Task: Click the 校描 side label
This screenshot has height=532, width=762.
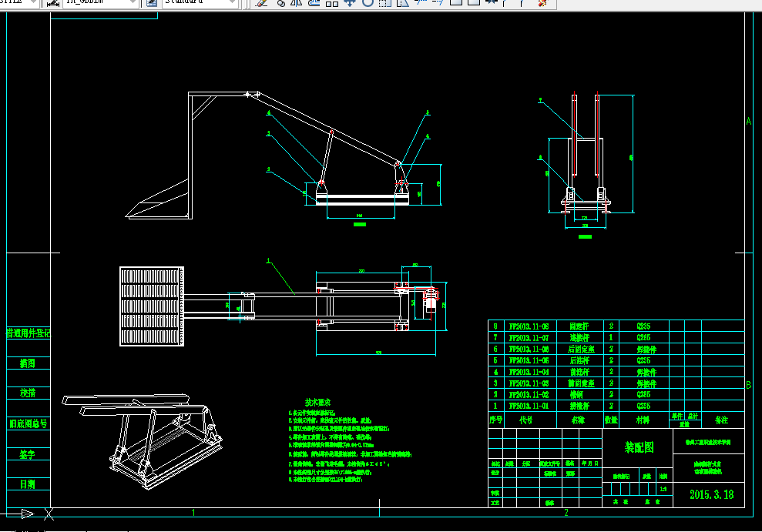Action: [28, 393]
